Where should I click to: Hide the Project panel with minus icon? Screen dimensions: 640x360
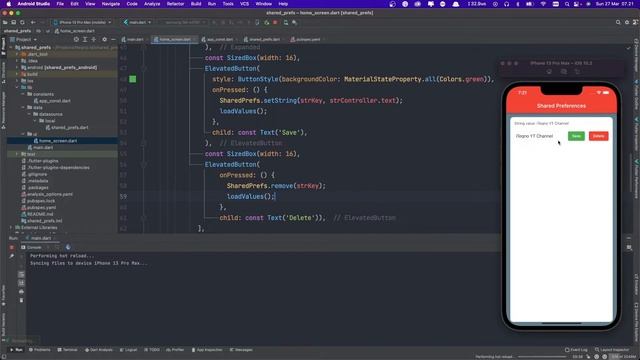coord(113,40)
